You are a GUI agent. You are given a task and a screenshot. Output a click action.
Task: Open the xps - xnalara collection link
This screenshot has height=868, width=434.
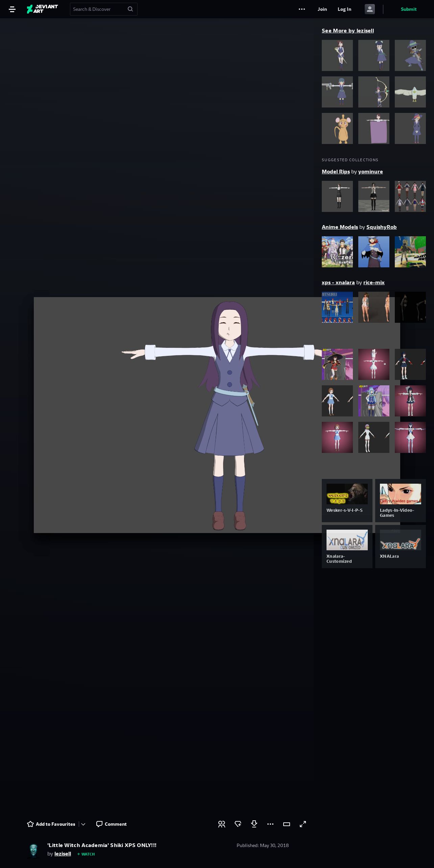pos(338,282)
